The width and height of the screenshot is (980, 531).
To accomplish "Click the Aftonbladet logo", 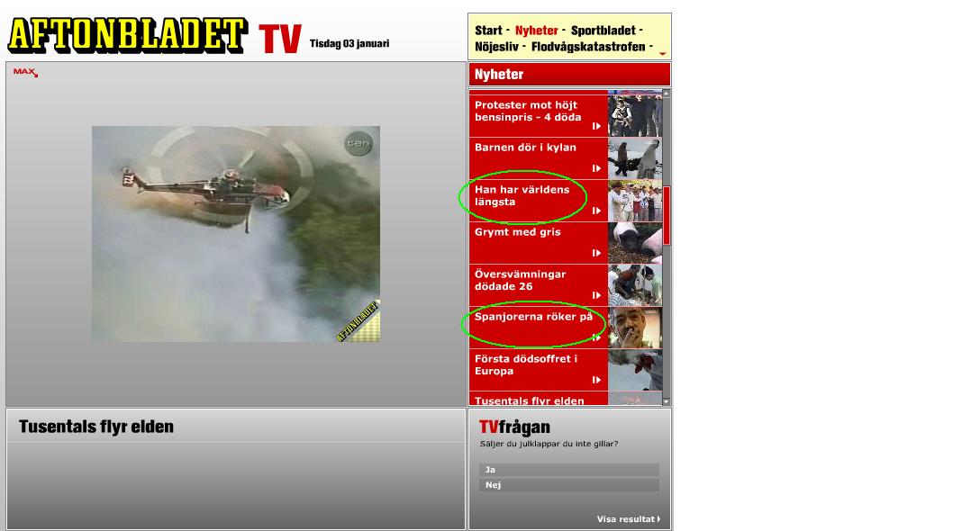I will [128, 35].
